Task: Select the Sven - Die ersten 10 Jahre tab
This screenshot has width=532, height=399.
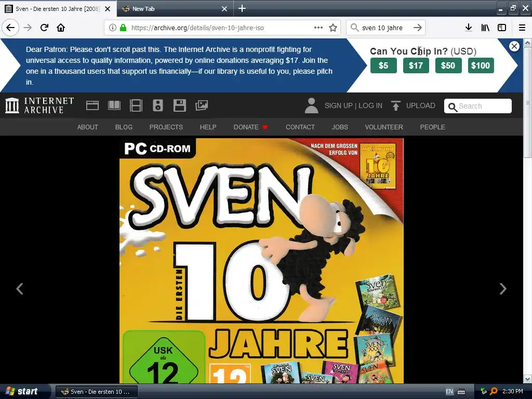Action: pyautogui.click(x=58, y=8)
